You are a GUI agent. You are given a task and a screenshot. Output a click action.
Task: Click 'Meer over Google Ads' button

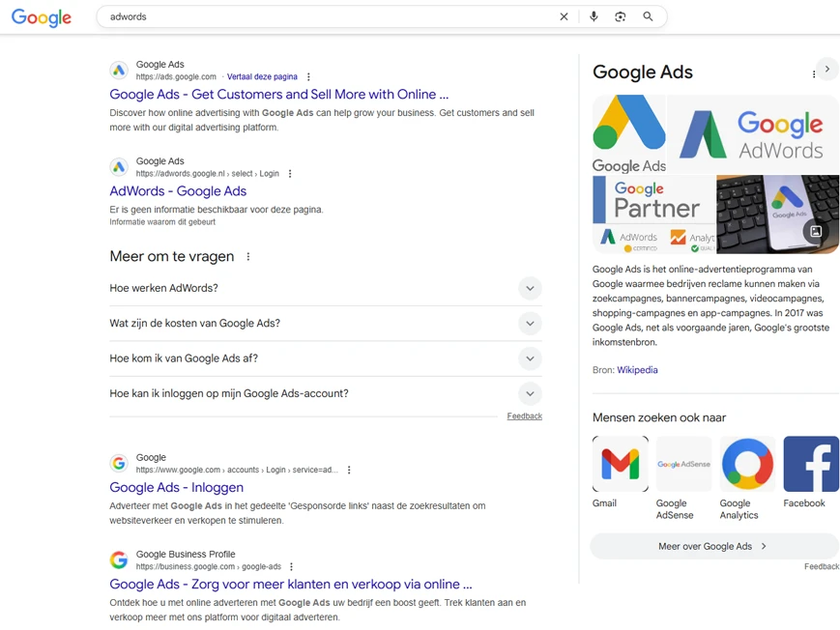[713, 546]
